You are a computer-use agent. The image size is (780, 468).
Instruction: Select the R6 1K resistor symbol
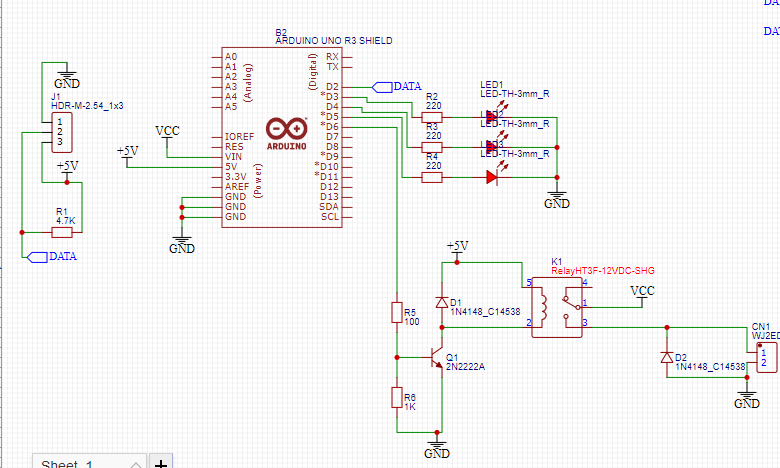396,397
